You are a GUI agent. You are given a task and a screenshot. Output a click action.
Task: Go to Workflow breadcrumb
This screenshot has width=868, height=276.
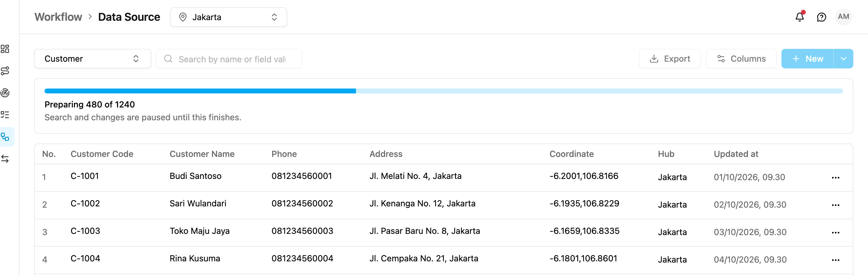[58, 17]
